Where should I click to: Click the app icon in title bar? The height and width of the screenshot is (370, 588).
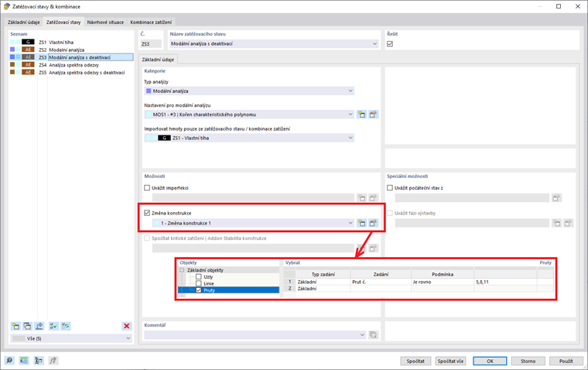[x=6, y=6]
